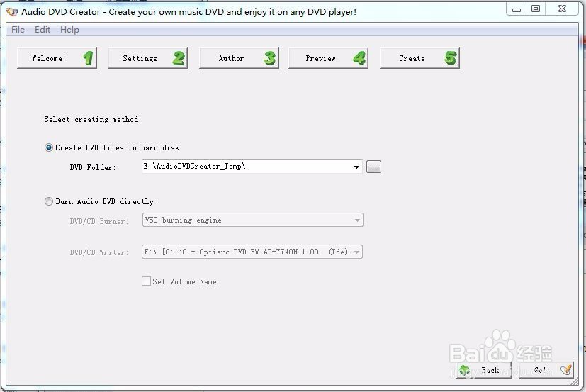This screenshot has height=392, width=586.
Task: Click the Back button
Action: click(484, 370)
